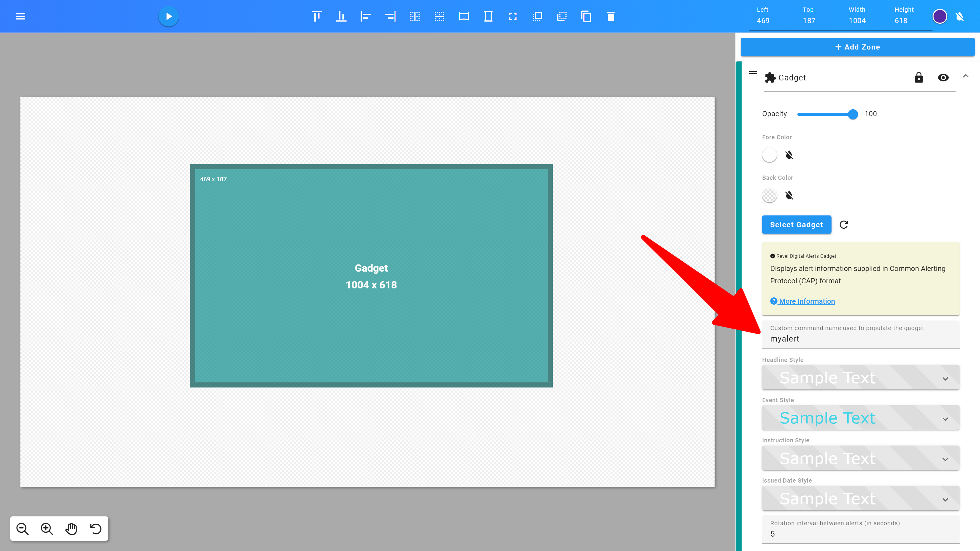Zoom out the canvas
This screenshot has height=551, width=980.
pyautogui.click(x=23, y=528)
